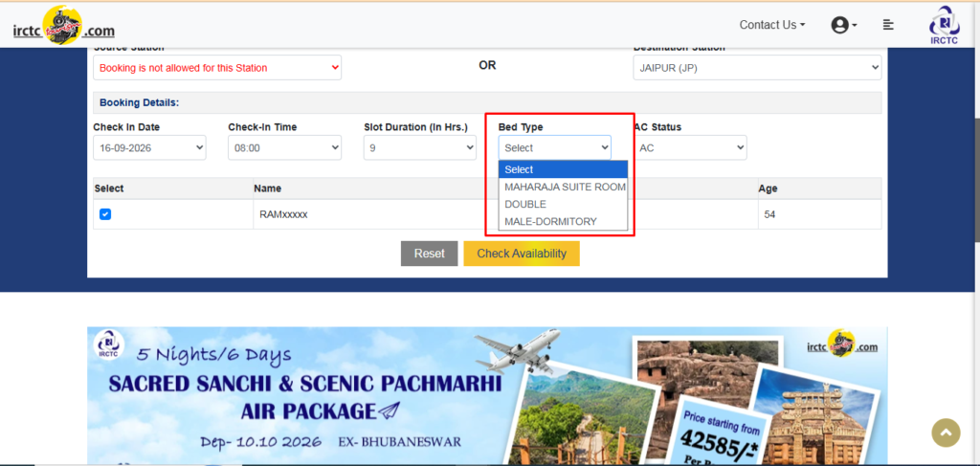Click the IRCTC emblem at top right
The height and width of the screenshot is (466, 980).
944,25
